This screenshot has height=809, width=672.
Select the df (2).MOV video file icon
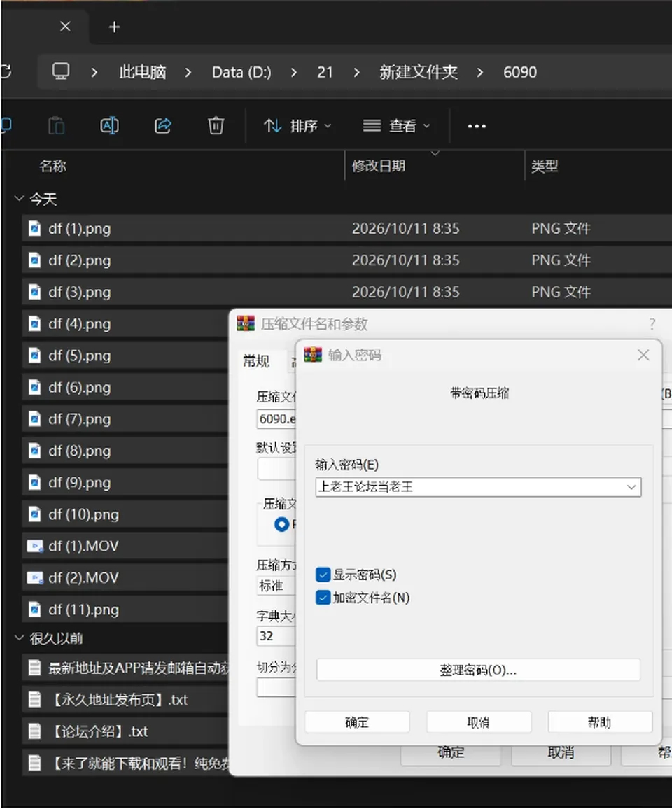34,578
